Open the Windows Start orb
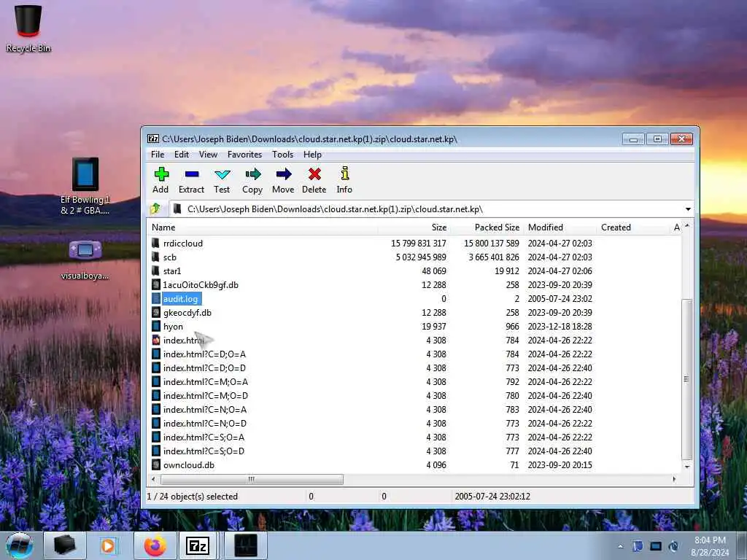The width and height of the screenshot is (747, 560). tap(20, 545)
